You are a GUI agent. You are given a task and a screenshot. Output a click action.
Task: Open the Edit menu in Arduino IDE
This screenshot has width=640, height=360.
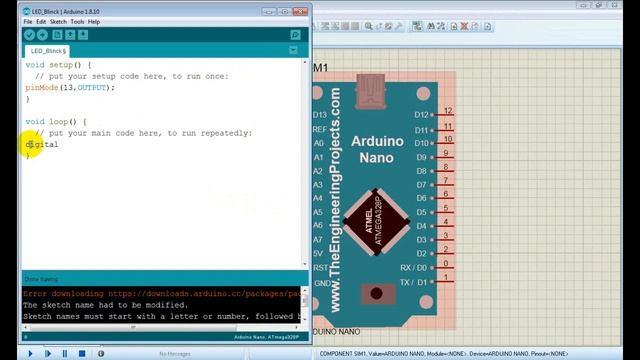(41, 22)
